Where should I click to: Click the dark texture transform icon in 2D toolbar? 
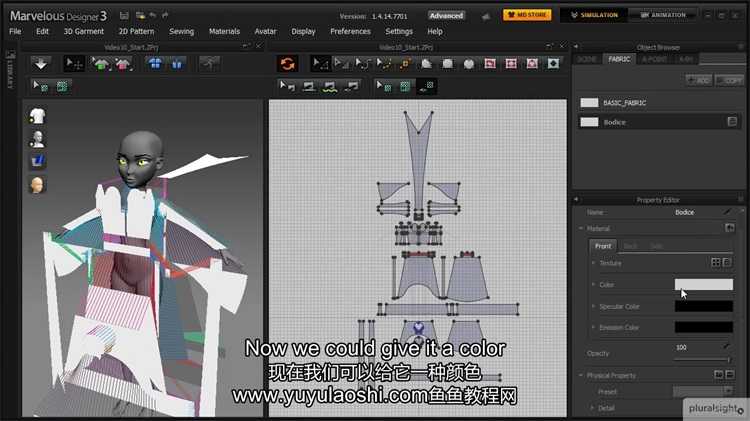click(426, 86)
